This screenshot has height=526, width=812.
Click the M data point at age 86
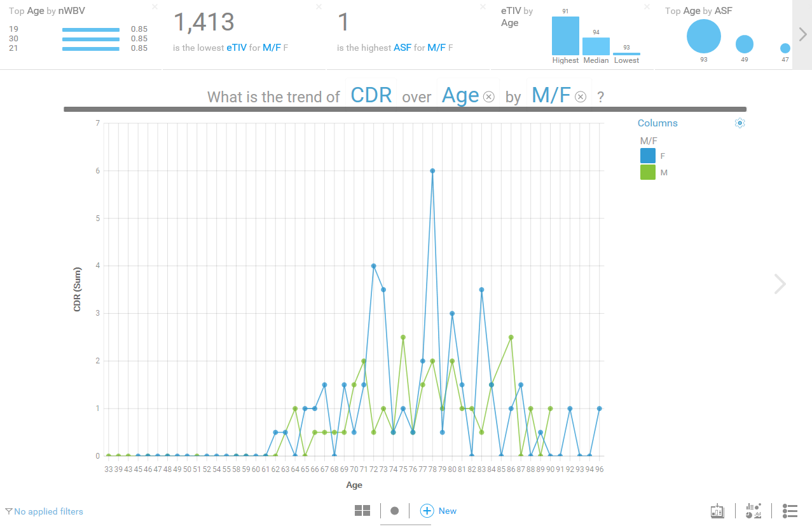(511, 337)
